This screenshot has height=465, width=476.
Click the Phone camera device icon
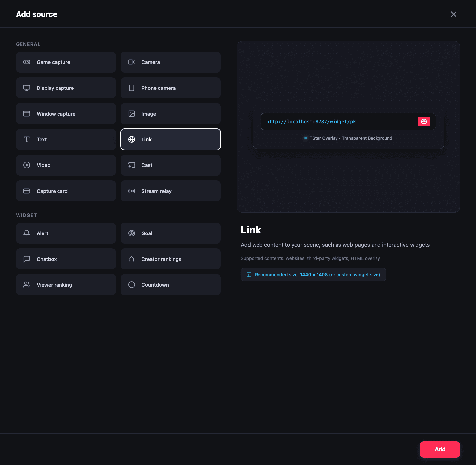[x=132, y=88]
